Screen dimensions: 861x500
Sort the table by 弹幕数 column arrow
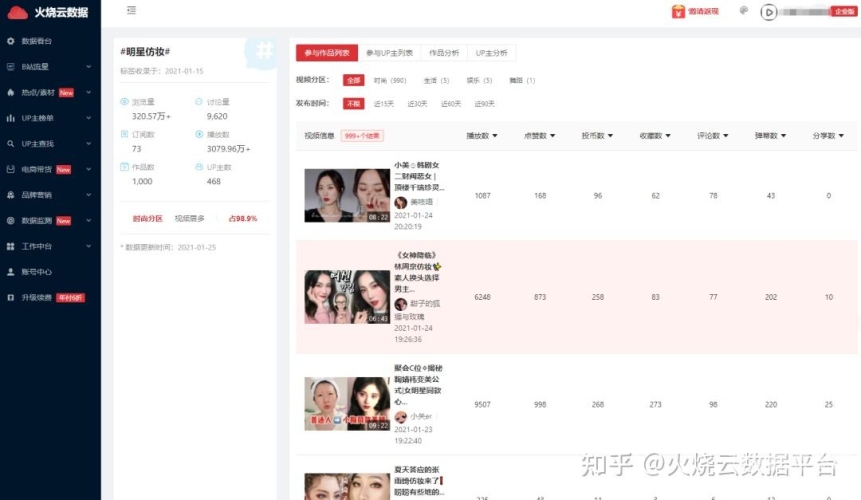pyautogui.click(x=783, y=136)
